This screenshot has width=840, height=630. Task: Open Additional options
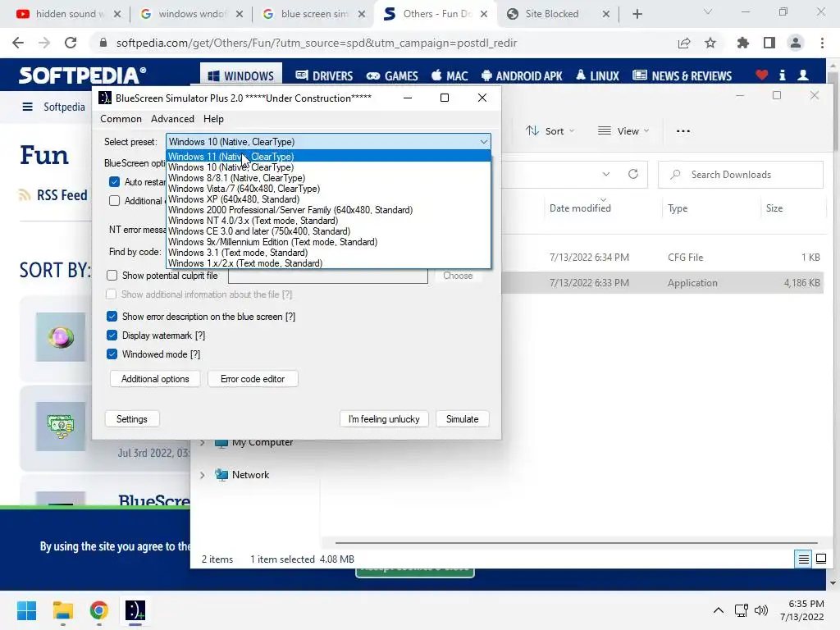[155, 379]
